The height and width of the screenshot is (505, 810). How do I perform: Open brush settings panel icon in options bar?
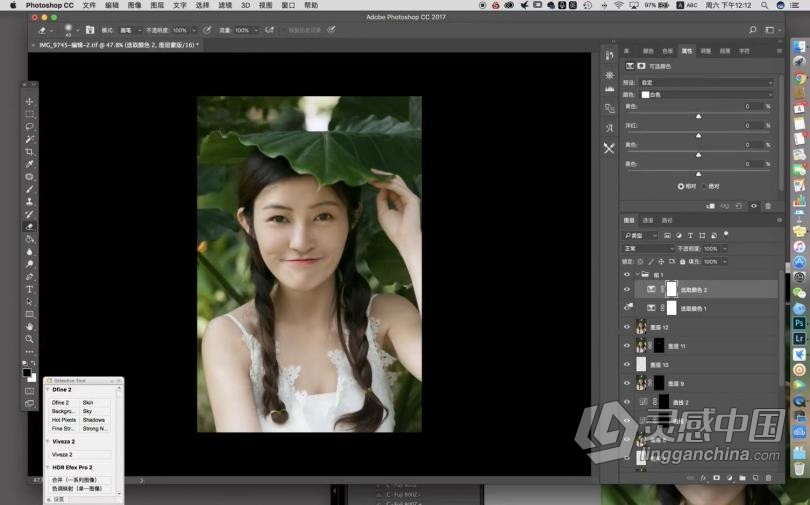click(x=90, y=30)
